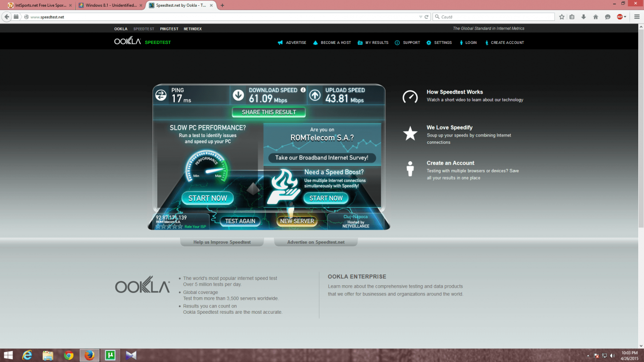Open the Support link
This screenshot has width=644, height=362.
click(x=407, y=42)
